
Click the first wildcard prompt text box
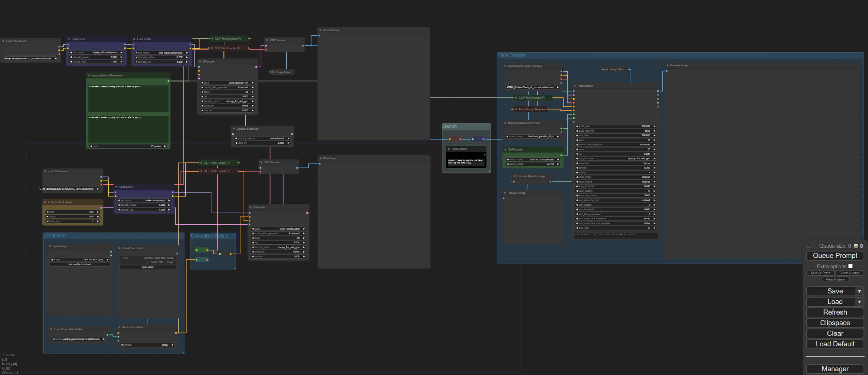coord(128,98)
